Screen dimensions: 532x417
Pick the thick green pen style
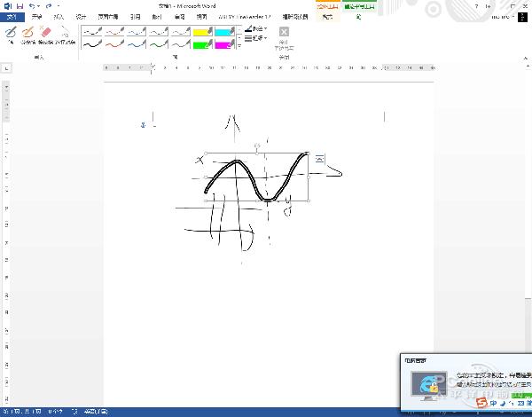[159, 43]
